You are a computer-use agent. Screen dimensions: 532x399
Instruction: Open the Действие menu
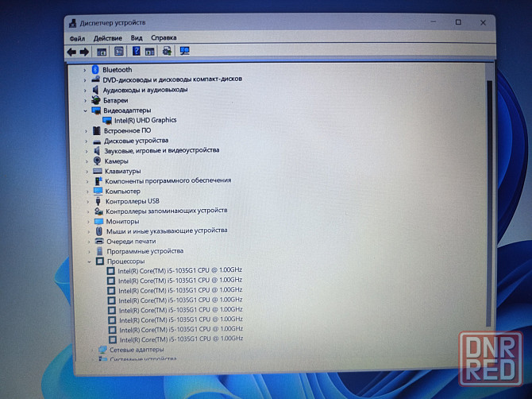click(107, 38)
